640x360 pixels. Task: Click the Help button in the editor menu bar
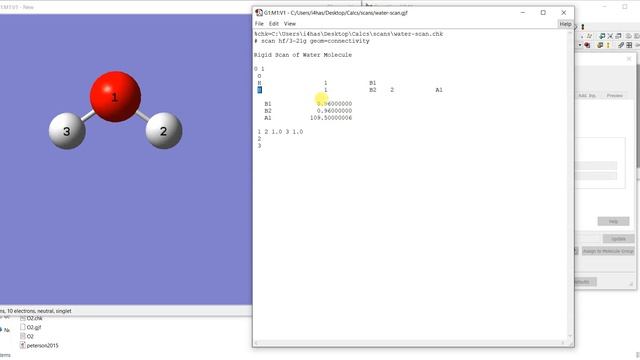pyautogui.click(x=565, y=24)
